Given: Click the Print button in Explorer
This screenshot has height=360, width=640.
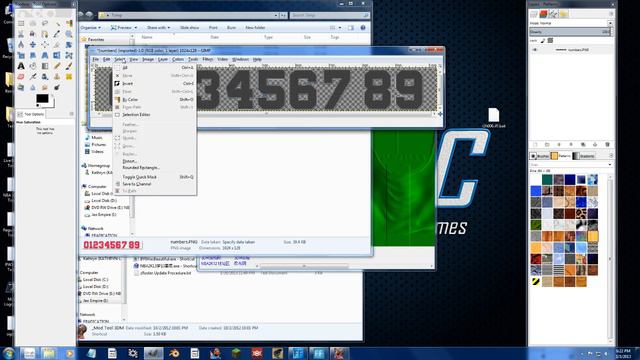Looking at the screenshot, I should coord(213,27).
